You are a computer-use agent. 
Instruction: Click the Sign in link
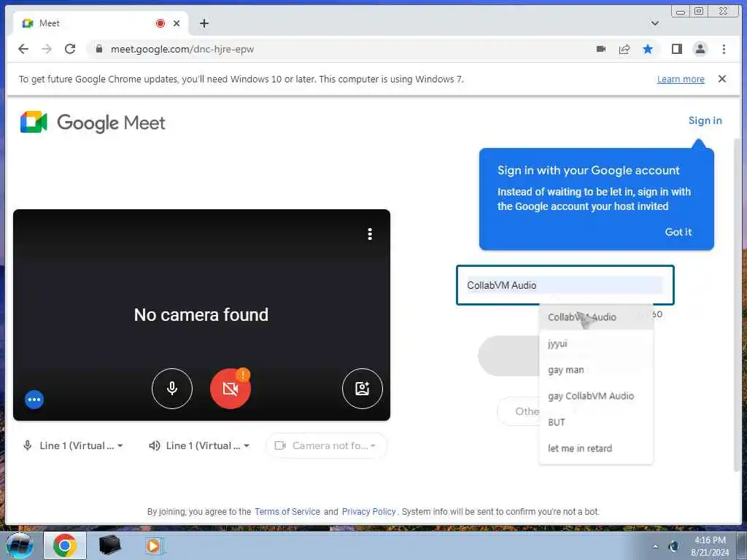[x=705, y=120]
